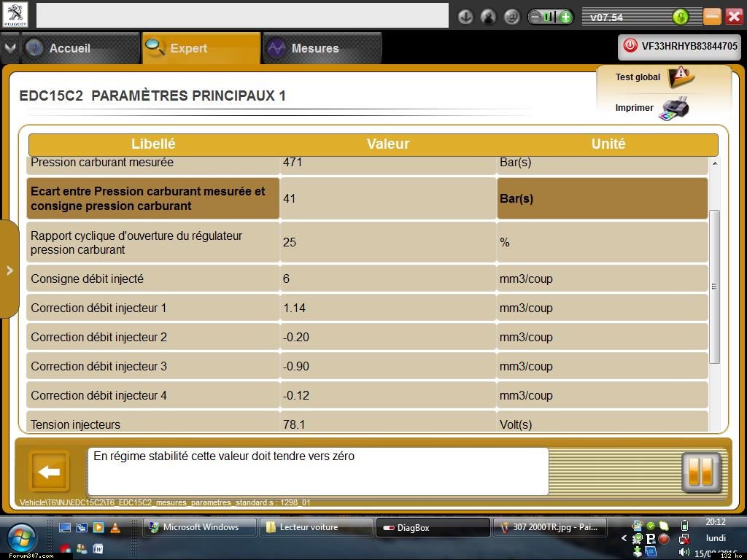Open the Mesures tab
The image size is (747, 560).
(x=314, y=48)
